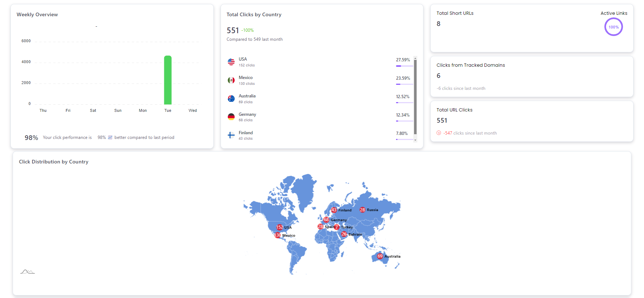Viewport: 644px width, 298px height.
Task: Click the scrollbar up arrow in country list
Action: (415, 58)
